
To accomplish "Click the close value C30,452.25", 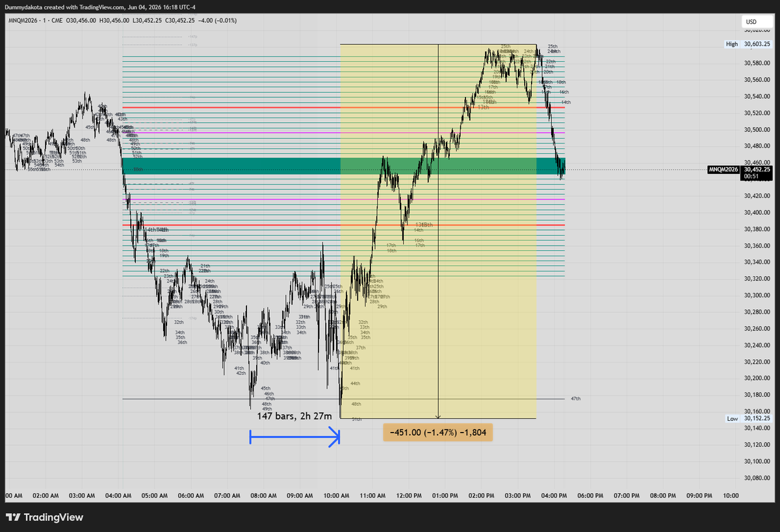I will (181, 20).
